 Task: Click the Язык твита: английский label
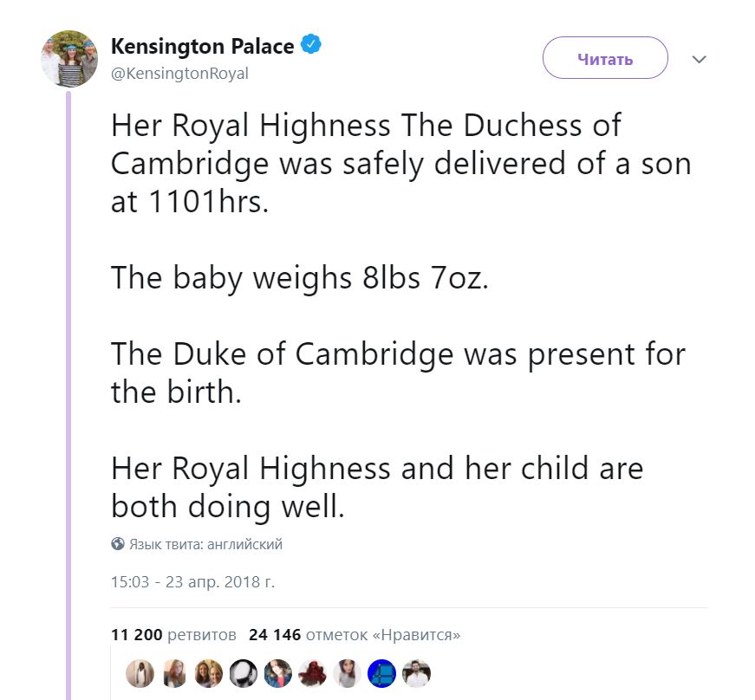pos(205,545)
